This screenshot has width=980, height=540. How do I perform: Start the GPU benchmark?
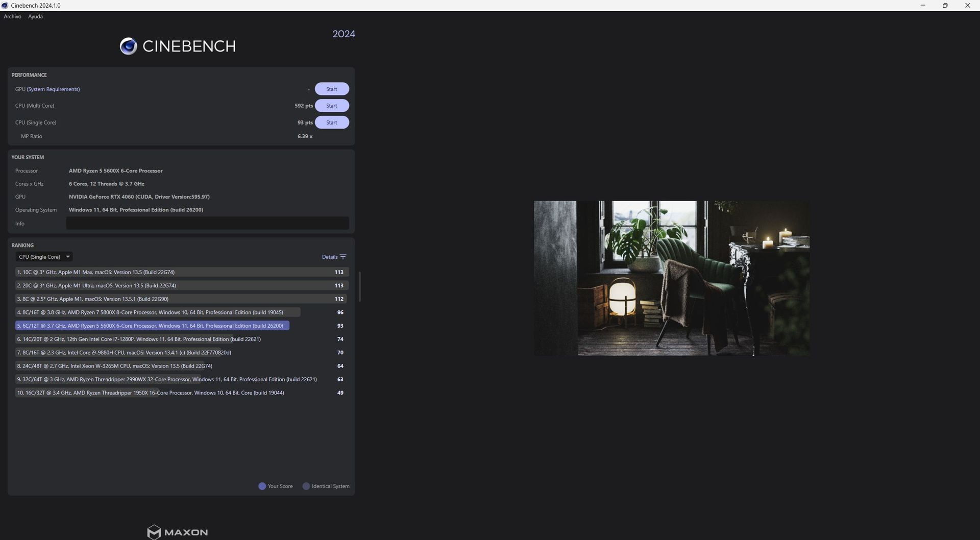332,89
